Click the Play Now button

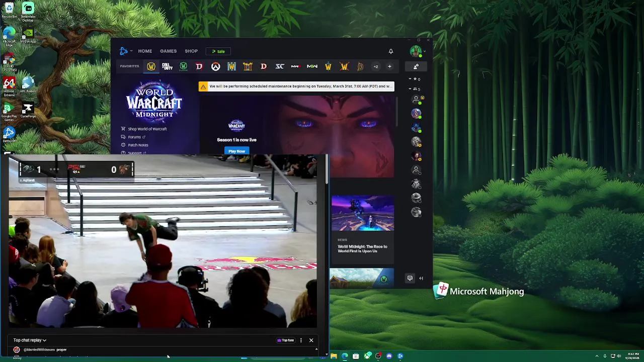click(236, 151)
